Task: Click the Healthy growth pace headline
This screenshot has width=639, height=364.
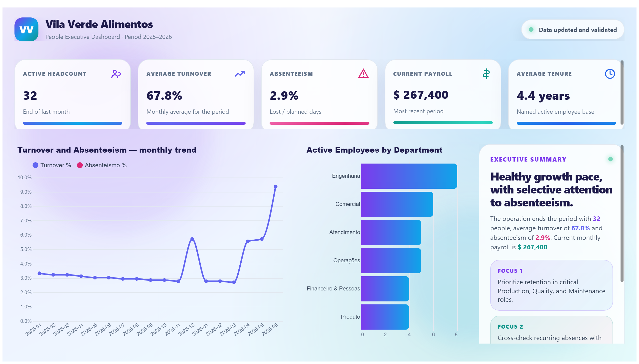Action: (551, 190)
